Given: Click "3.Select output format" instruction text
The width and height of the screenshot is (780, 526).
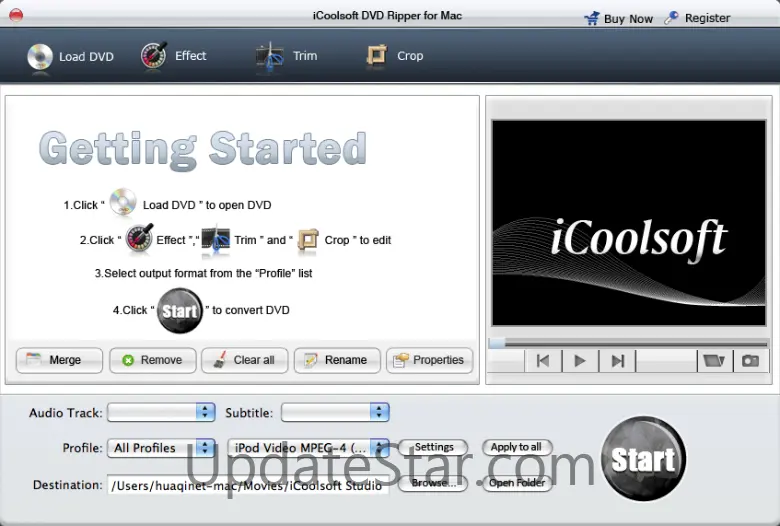Looking at the screenshot, I should tap(203, 273).
